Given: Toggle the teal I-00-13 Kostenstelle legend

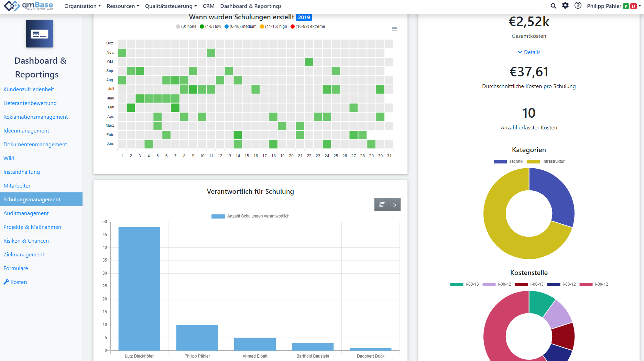Looking at the screenshot, I should [x=464, y=284].
